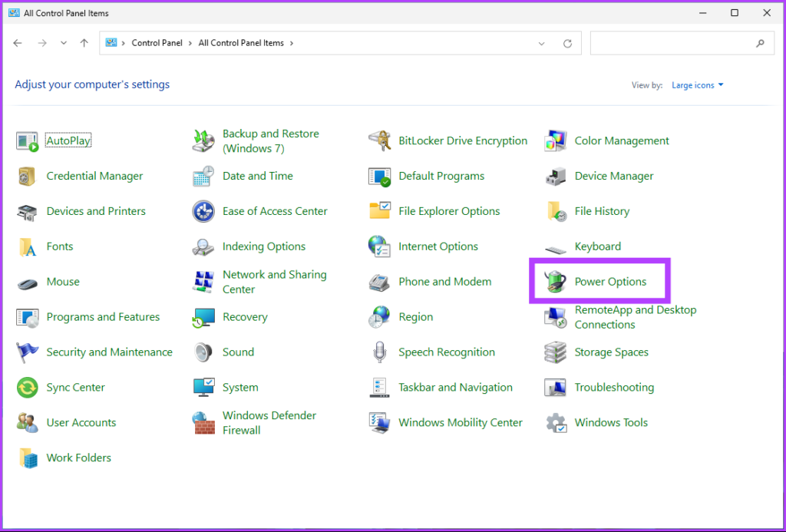The height and width of the screenshot is (532, 786).
Task: Open the Sync Center green icon
Action: (x=28, y=388)
